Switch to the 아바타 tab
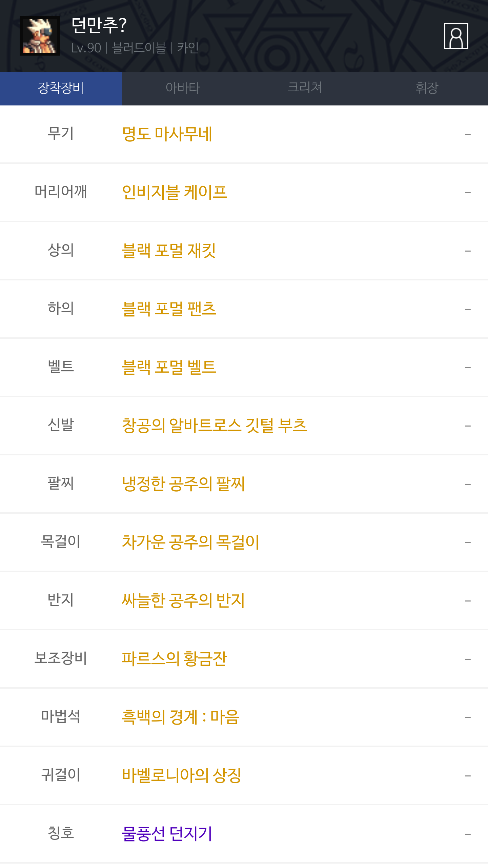 tap(183, 88)
